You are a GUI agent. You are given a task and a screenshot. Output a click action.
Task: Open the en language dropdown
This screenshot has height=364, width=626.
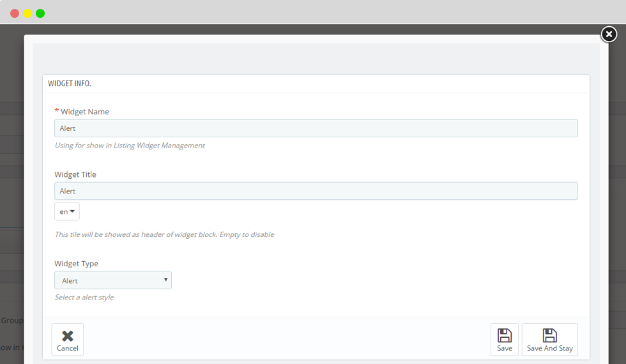point(67,211)
